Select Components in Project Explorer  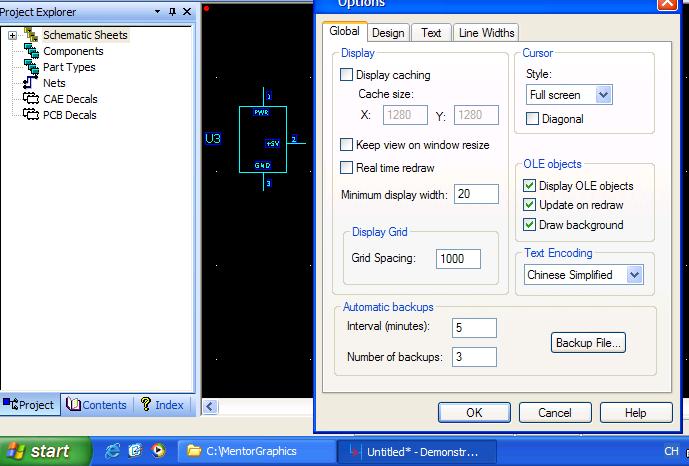click(73, 51)
